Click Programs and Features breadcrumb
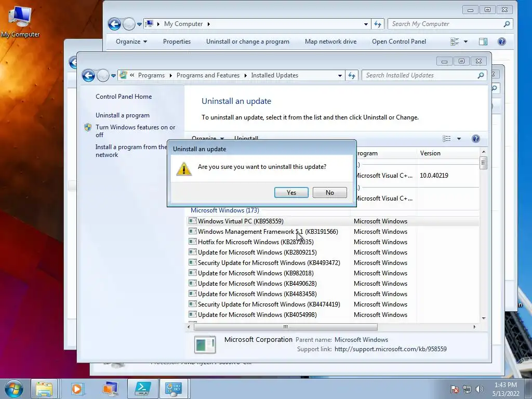 pos(208,75)
